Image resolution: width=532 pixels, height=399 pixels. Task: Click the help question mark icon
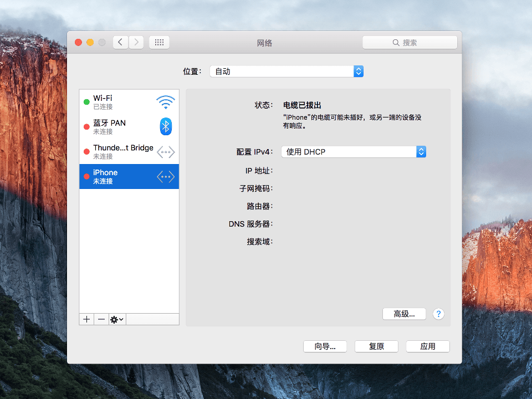[438, 314]
